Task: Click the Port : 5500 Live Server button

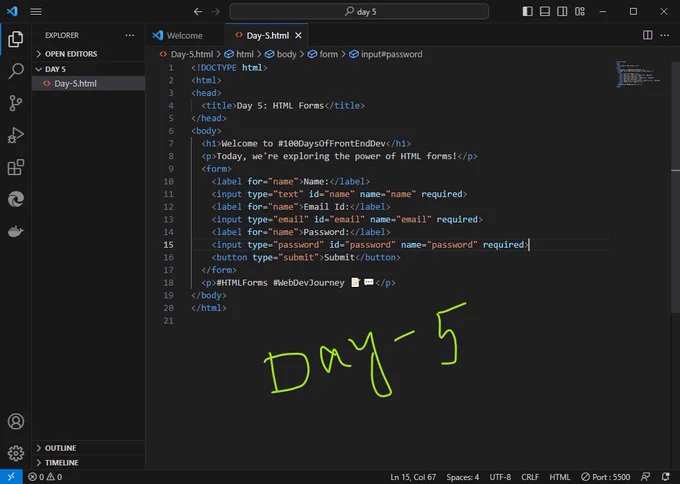Action: click(605, 477)
